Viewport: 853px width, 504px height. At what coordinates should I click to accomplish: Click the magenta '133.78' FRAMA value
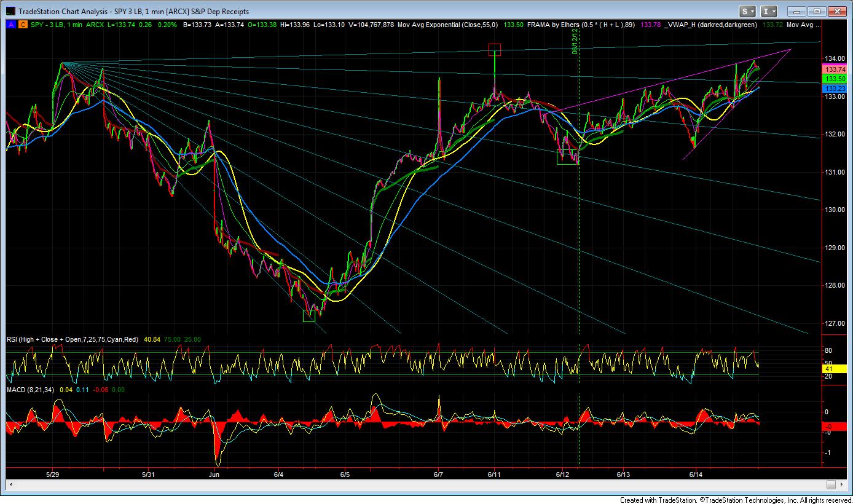pos(651,25)
